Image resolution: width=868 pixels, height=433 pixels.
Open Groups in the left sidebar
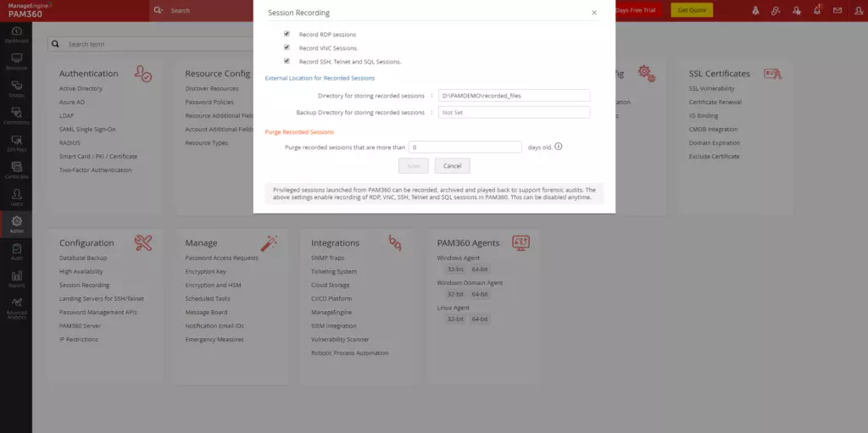click(17, 89)
